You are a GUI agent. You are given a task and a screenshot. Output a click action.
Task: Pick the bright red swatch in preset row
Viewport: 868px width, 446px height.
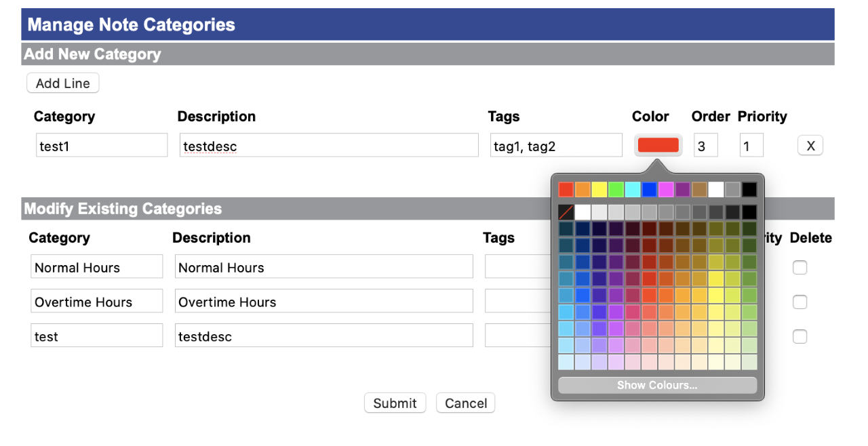[x=566, y=189]
